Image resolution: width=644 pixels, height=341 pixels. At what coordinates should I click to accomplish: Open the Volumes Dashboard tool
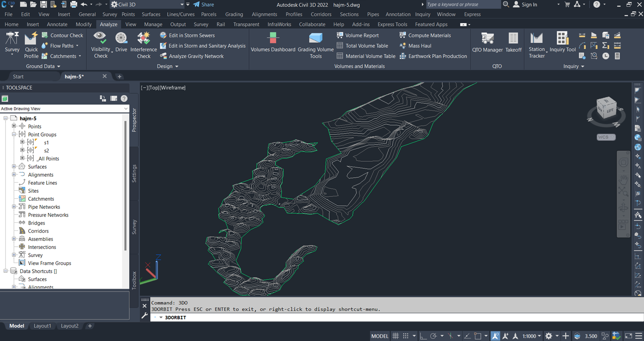273,42
